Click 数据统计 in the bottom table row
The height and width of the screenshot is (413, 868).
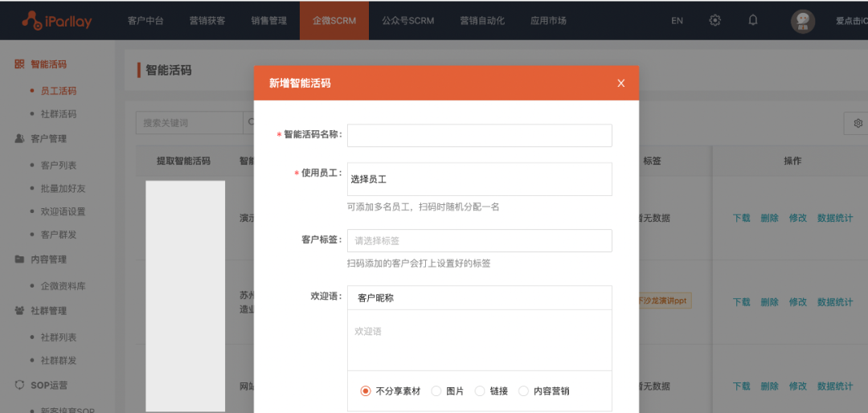pyautogui.click(x=835, y=386)
